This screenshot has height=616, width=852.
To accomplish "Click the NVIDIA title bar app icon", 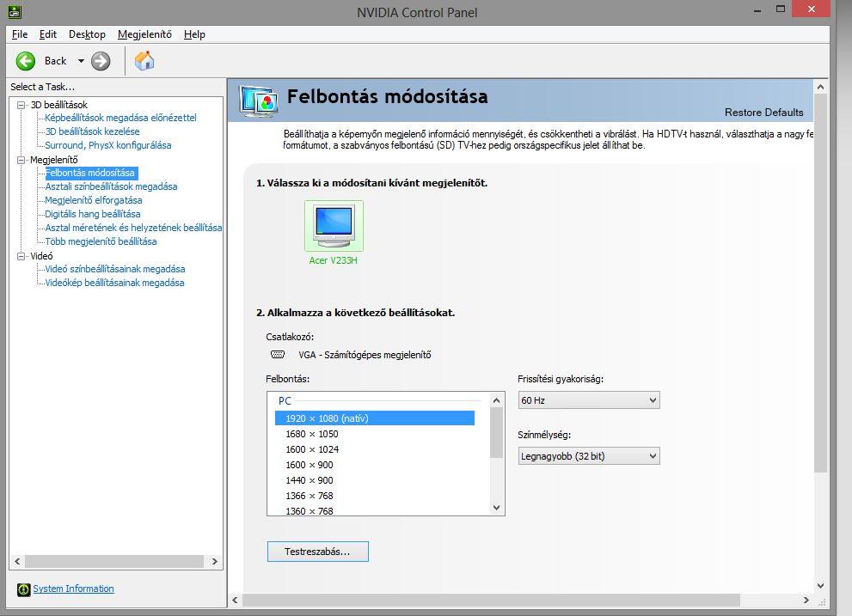I will pyautogui.click(x=15, y=11).
